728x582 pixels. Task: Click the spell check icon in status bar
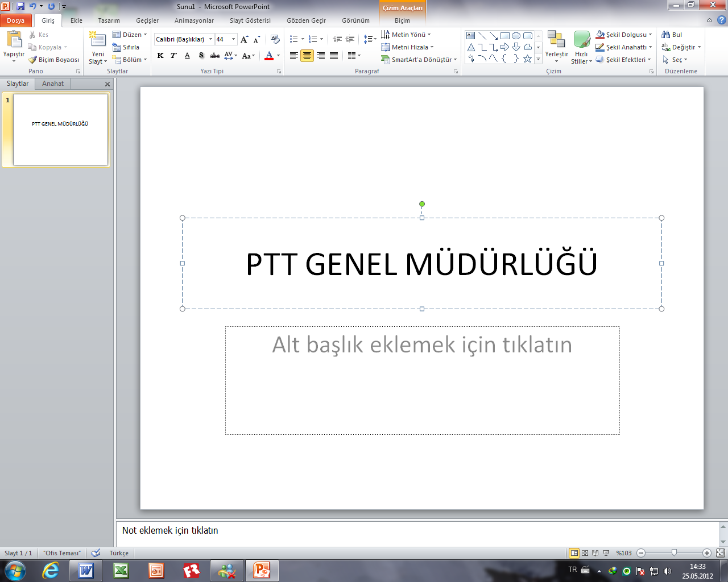tap(96, 553)
